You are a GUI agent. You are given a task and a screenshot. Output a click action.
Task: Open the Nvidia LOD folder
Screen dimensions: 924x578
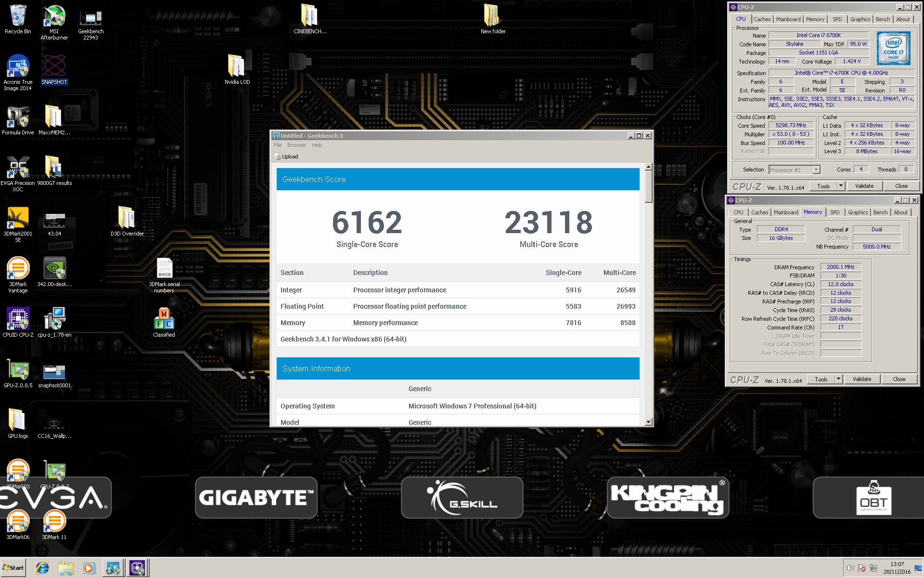click(x=237, y=69)
